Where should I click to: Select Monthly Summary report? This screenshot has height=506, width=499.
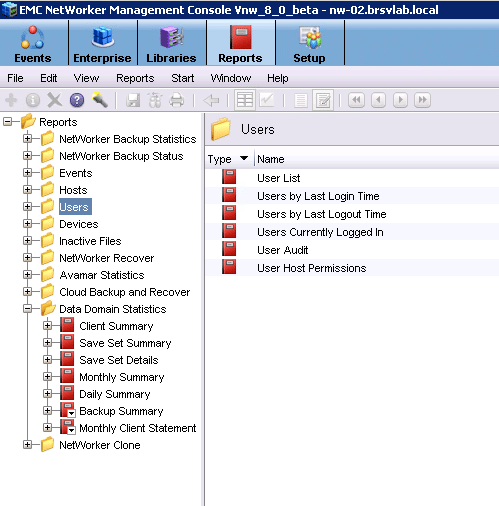click(122, 377)
